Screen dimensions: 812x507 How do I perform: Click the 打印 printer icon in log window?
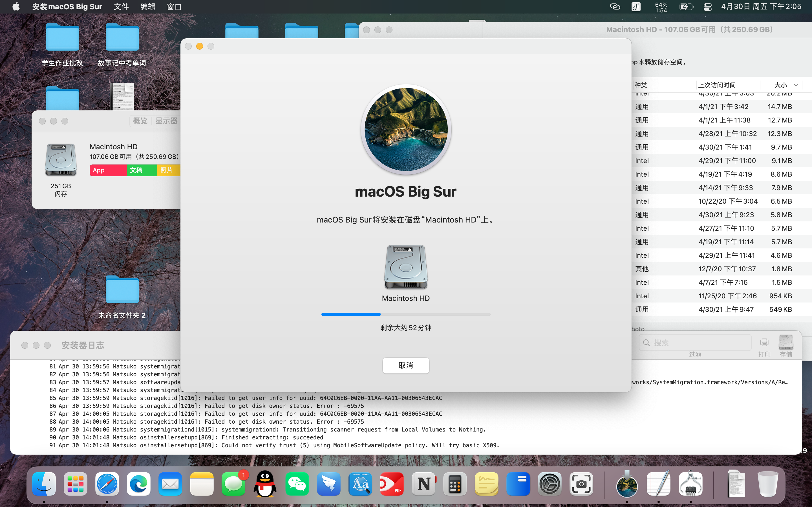tap(764, 343)
